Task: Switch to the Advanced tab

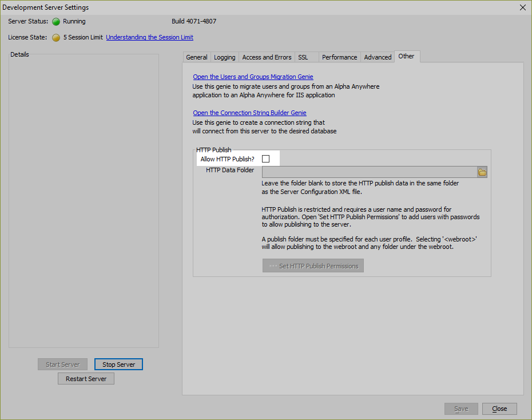Action: tap(378, 57)
